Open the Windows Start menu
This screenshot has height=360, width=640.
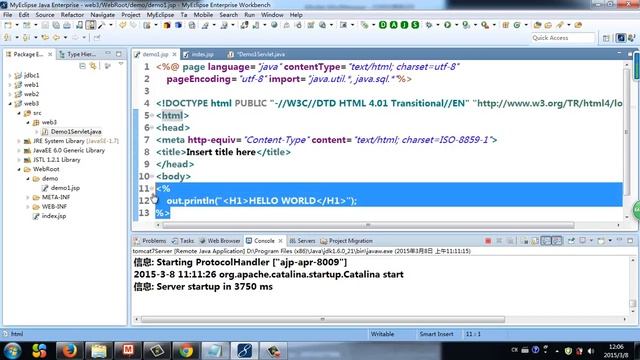pyautogui.click(x=12, y=351)
